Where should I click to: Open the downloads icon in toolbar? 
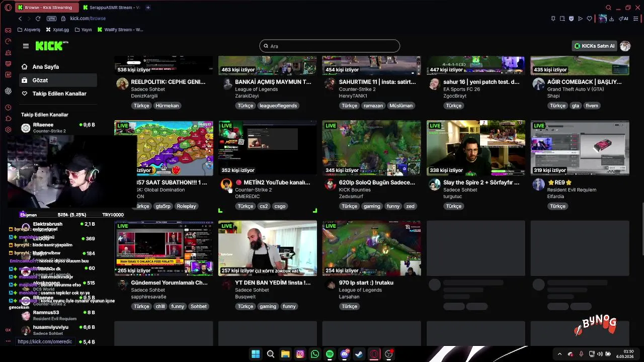611,19
